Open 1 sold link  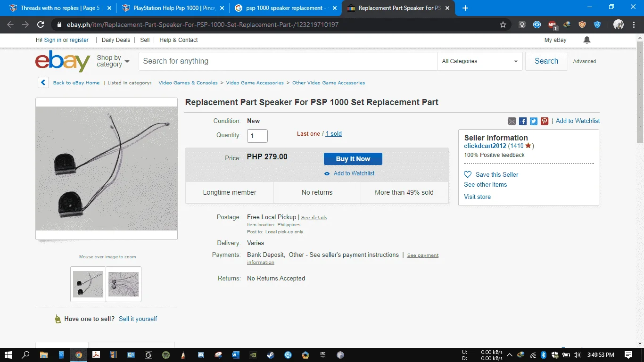pyautogui.click(x=334, y=134)
